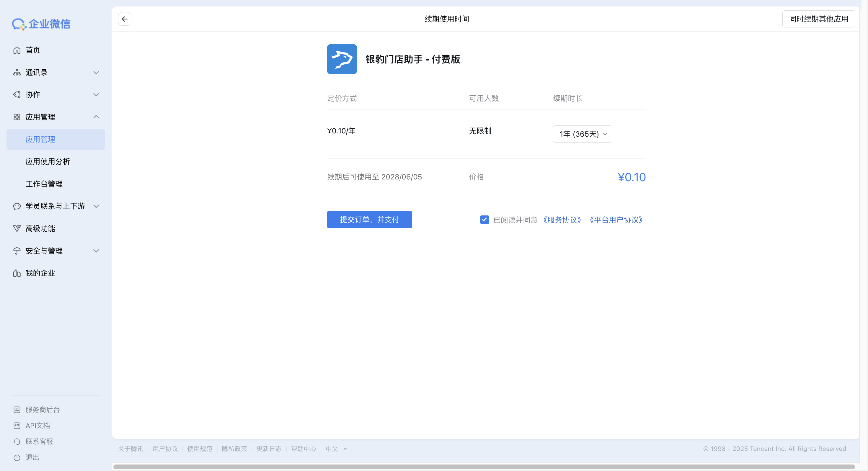The height and width of the screenshot is (471, 868).
Task: Click the 续期时长 column header
Action: 568,98
